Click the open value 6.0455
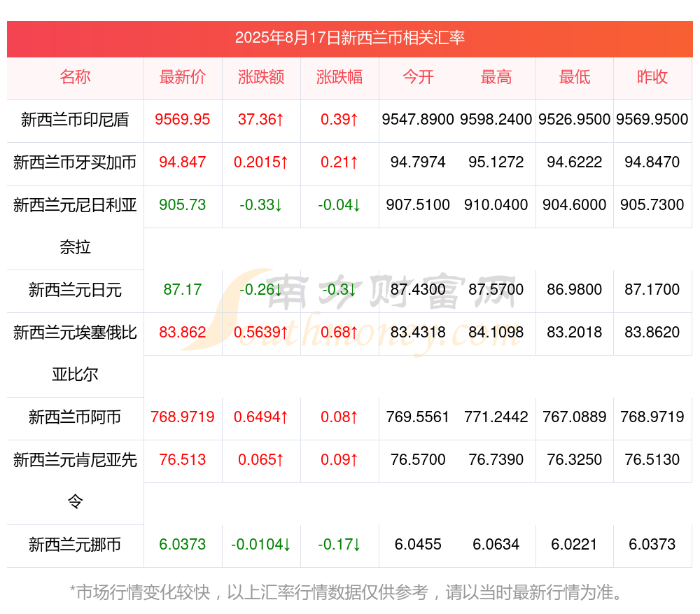Image resolution: width=700 pixels, height=614 pixels. tap(418, 545)
